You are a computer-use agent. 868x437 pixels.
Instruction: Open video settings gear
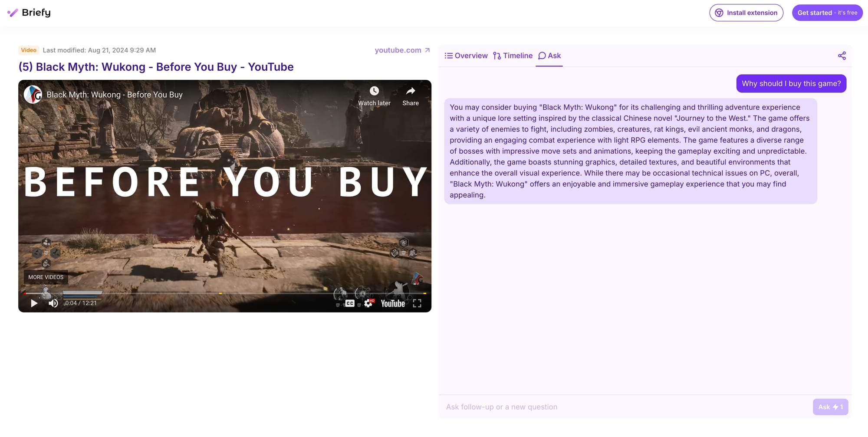point(368,303)
